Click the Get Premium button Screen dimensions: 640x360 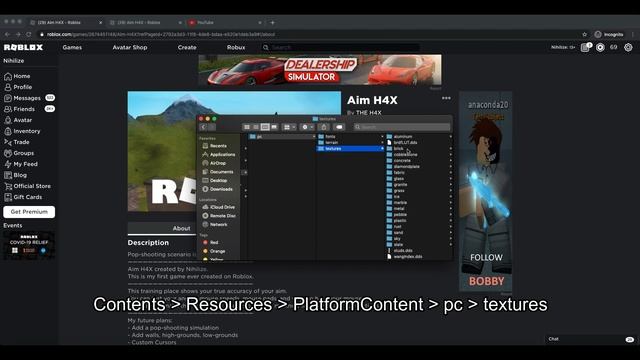29,212
